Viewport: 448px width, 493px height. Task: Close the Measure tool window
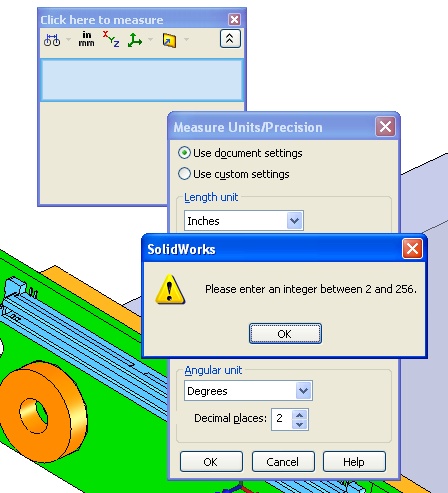point(234,19)
